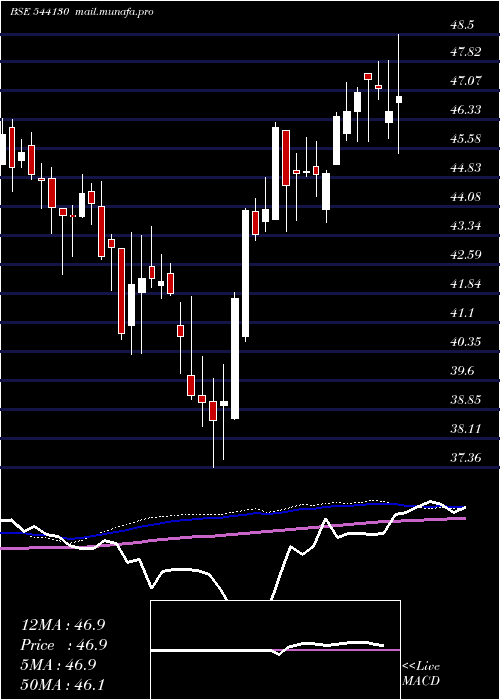500x700 pixels.
Task: Click the 38.85 price axis label
Action: [x=465, y=400]
